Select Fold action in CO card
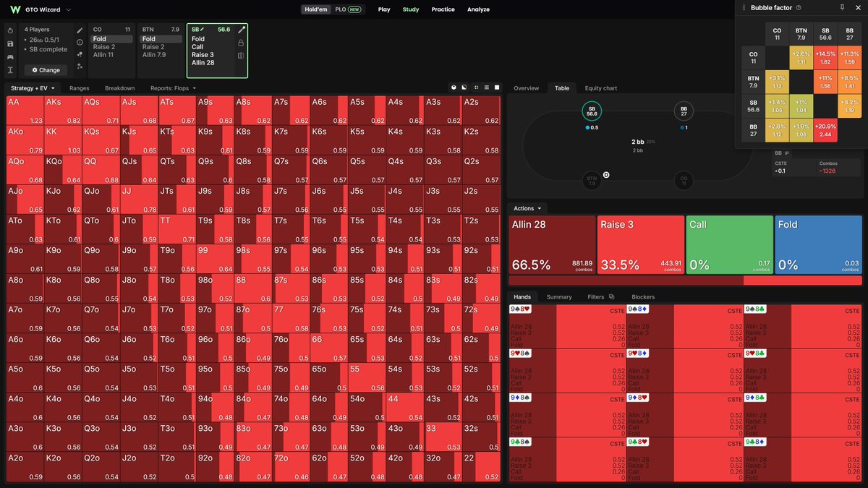868x488 pixels. pyautogui.click(x=112, y=39)
